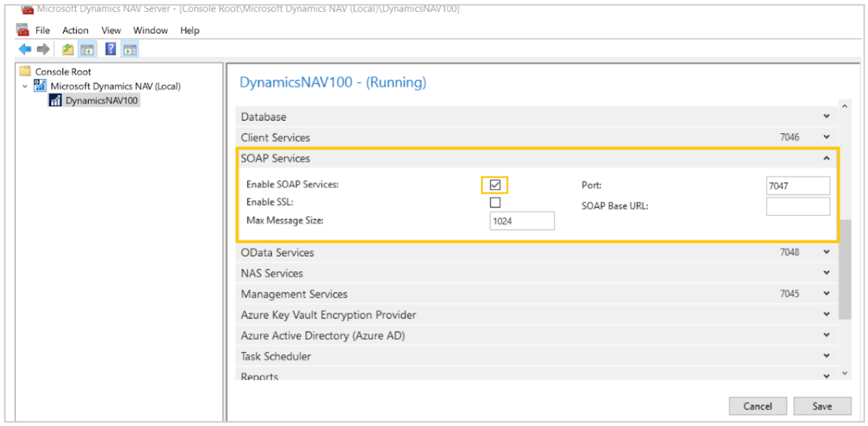This screenshot has width=868, height=426.
Task: Toggle the Show/Hide Console Tree icon
Action: (86, 49)
